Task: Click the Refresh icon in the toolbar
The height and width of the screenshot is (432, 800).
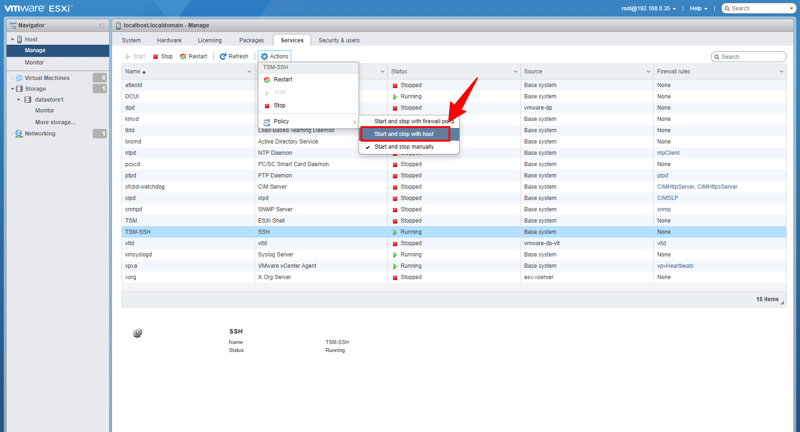Action: tap(223, 57)
